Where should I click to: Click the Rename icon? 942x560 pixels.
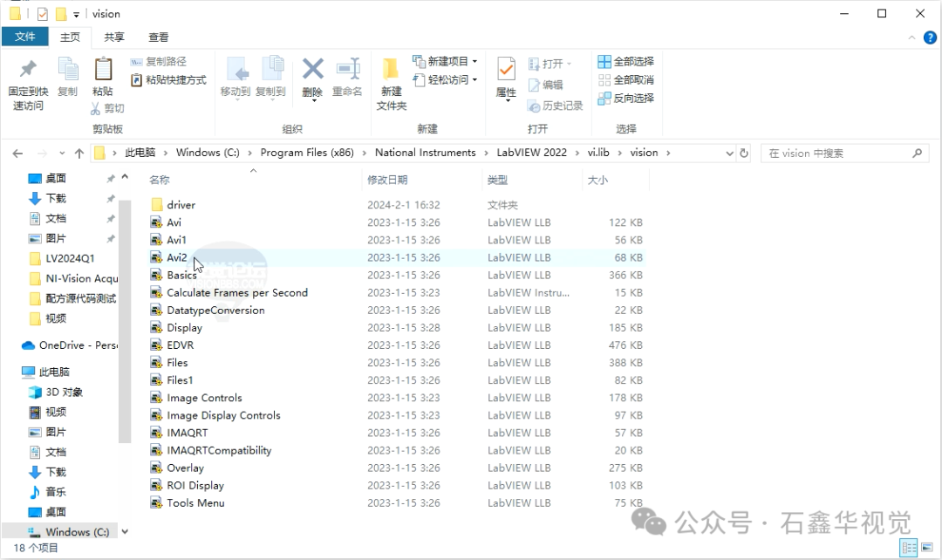click(348, 69)
